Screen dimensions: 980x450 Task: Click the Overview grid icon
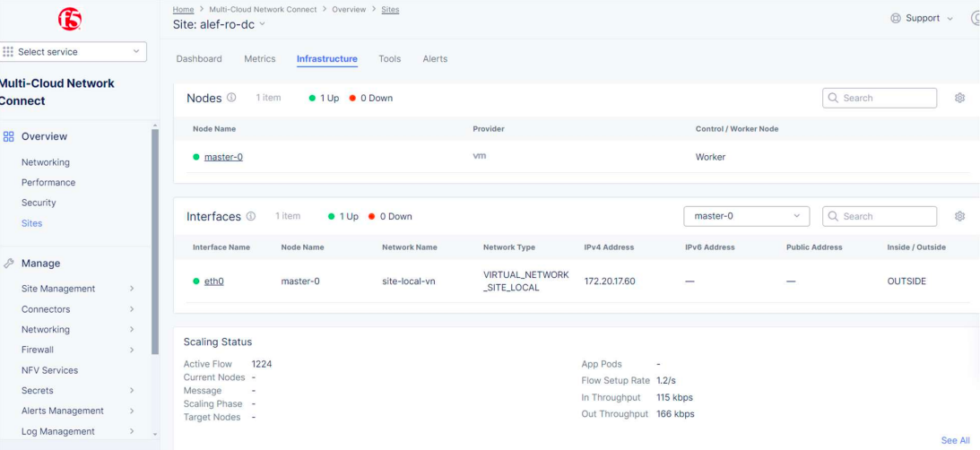pos(9,136)
